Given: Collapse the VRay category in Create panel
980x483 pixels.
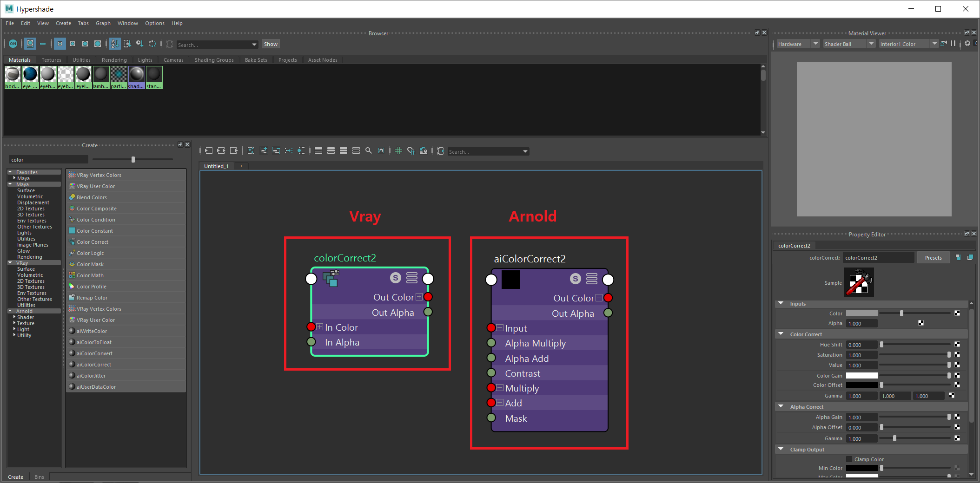Looking at the screenshot, I should [x=10, y=263].
